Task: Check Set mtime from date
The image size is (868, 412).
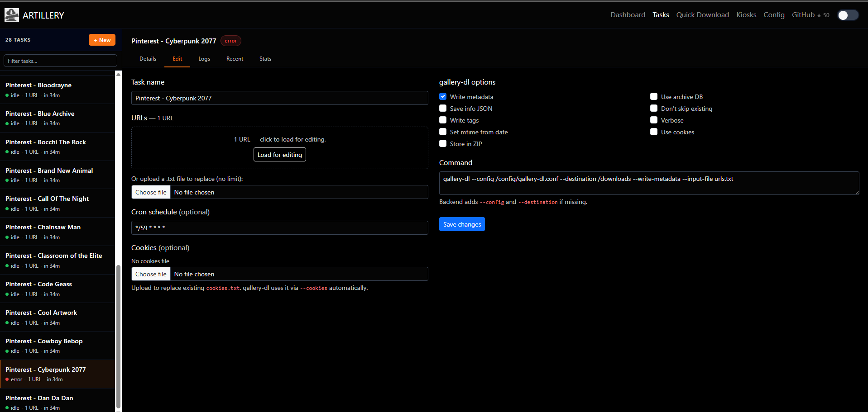Action: (x=443, y=132)
